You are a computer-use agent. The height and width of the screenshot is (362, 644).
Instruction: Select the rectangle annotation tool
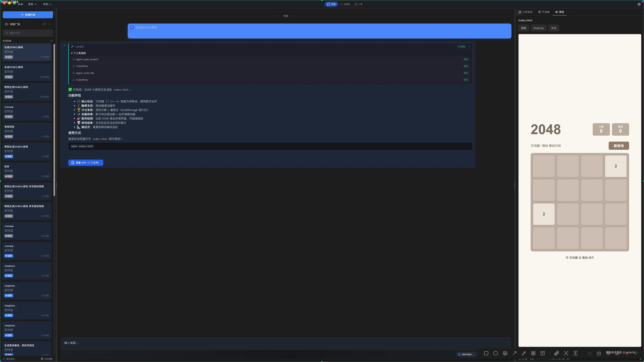486,353
